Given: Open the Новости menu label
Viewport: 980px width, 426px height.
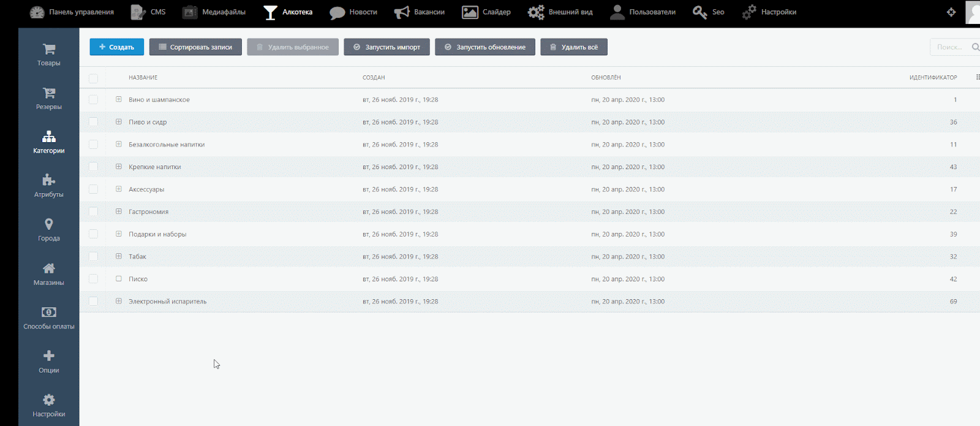Looking at the screenshot, I should pyautogui.click(x=363, y=12).
